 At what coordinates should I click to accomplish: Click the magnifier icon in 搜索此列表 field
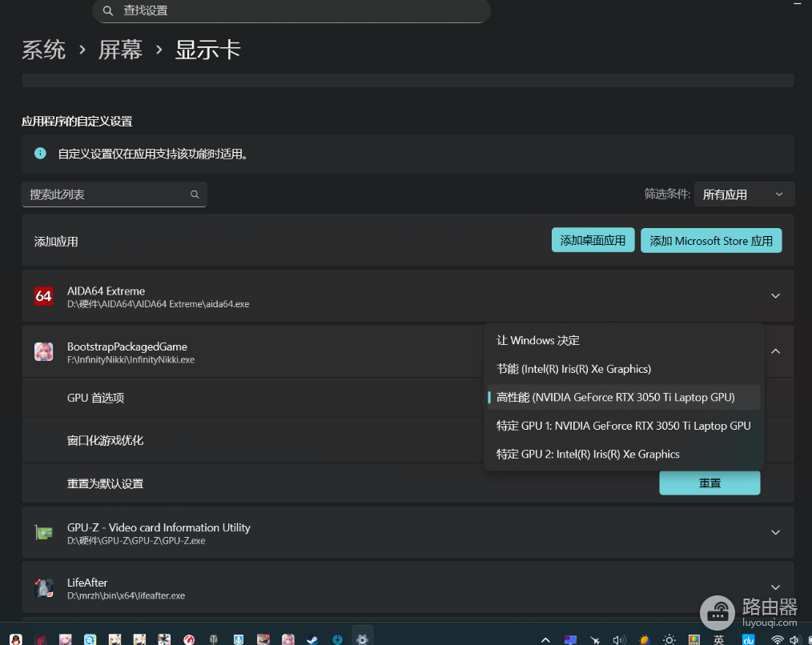point(195,194)
